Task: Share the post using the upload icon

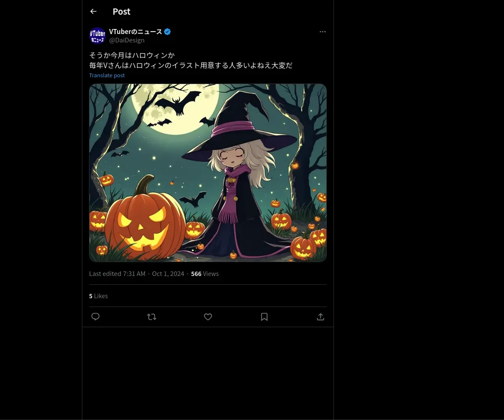Action: 320,317
